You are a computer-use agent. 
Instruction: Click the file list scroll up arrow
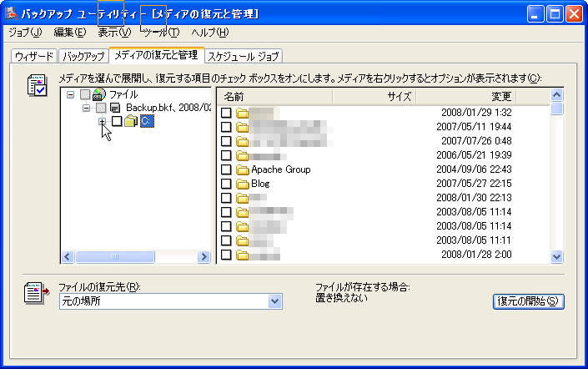(557, 95)
